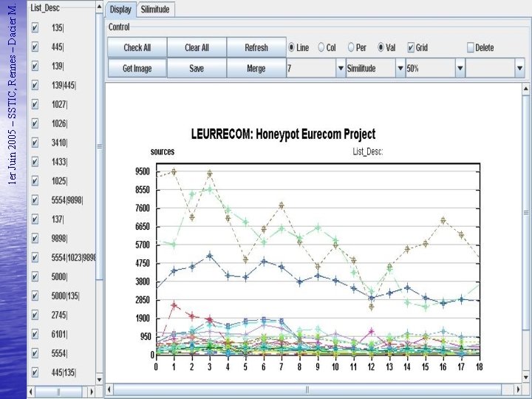Image resolution: width=532 pixels, height=399 pixels.
Task: Uncheck the 9898| list item checkbox
Action: pos(35,239)
